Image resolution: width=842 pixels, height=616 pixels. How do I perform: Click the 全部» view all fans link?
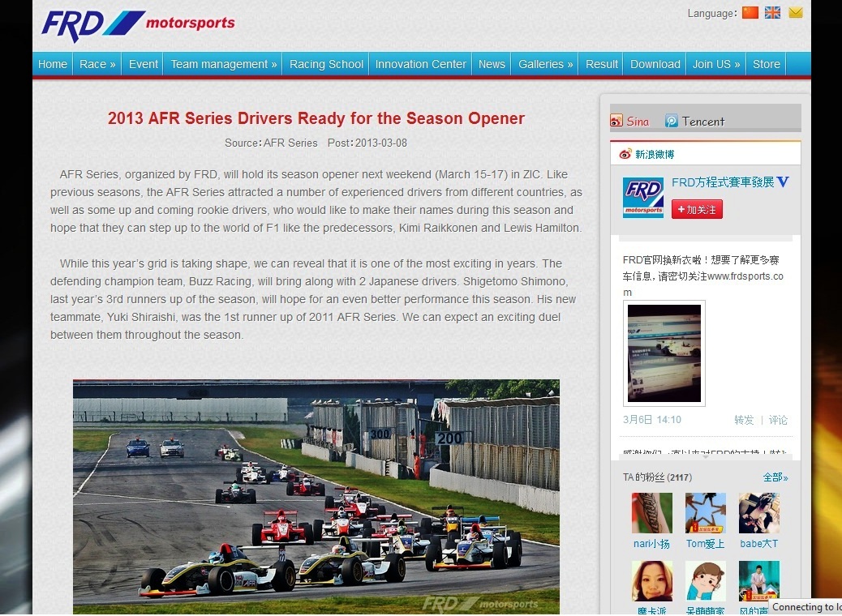coord(775,477)
